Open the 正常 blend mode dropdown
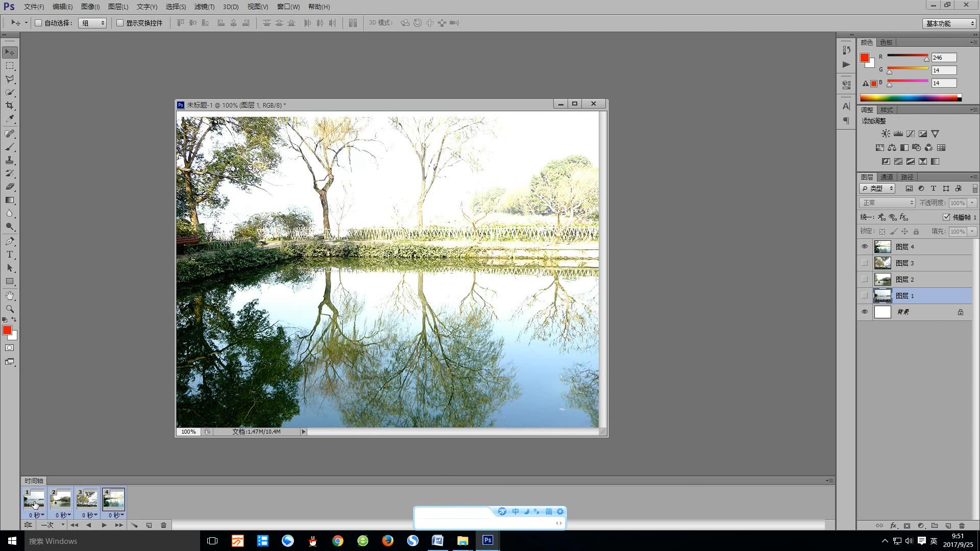 click(887, 203)
